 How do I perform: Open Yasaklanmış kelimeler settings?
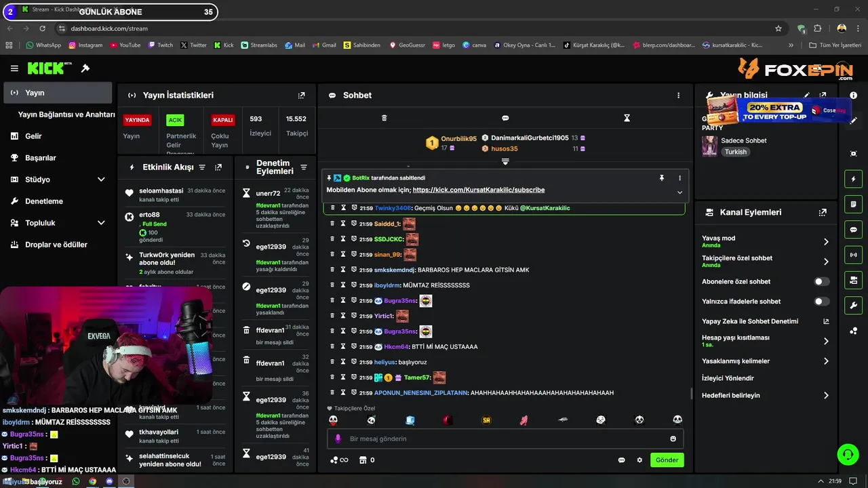pos(765,361)
